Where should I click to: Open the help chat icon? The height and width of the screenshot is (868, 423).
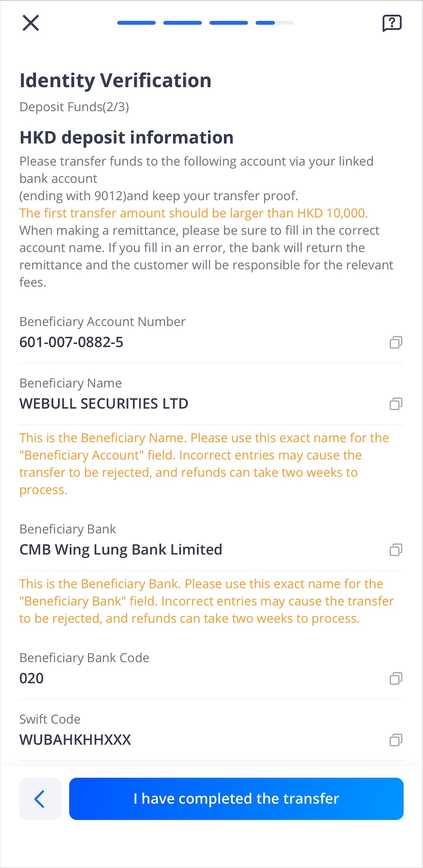click(392, 23)
